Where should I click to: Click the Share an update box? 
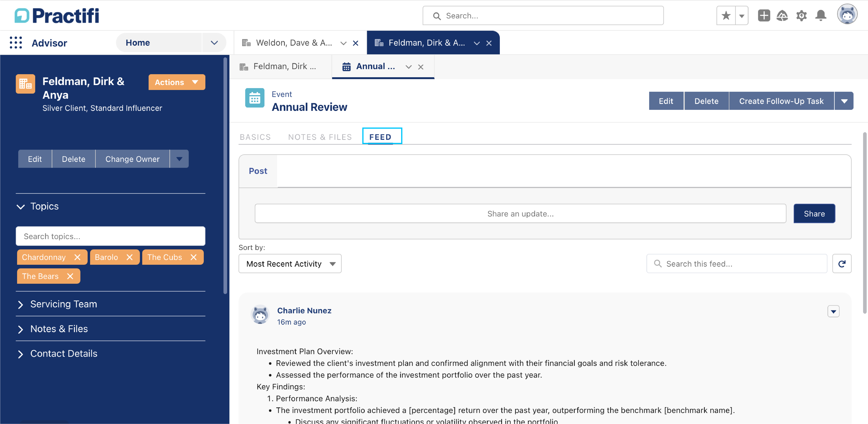point(520,213)
